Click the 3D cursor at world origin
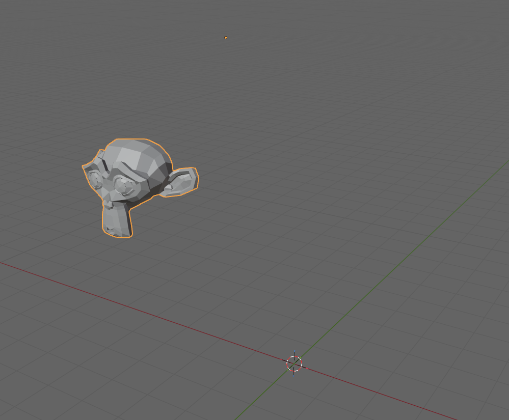509x420 pixels. click(x=294, y=363)
